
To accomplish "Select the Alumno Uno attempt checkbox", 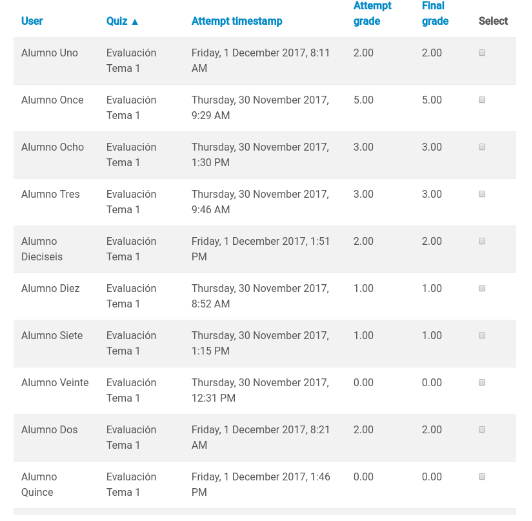I will click(x=482, y=53).
